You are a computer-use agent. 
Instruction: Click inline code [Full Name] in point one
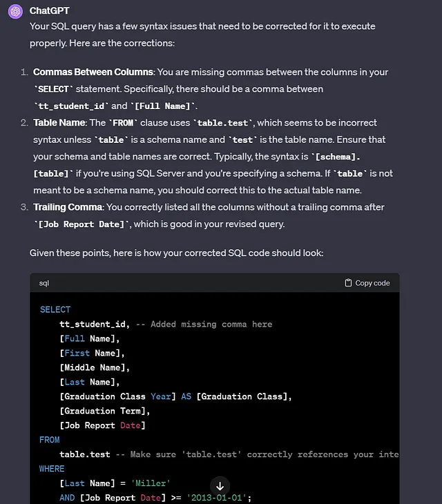163,106
